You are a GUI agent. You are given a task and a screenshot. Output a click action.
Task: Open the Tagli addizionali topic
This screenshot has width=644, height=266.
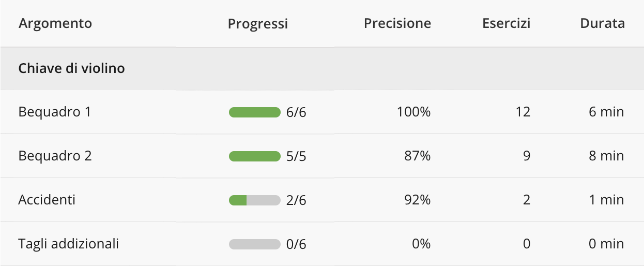coord(69,244)
